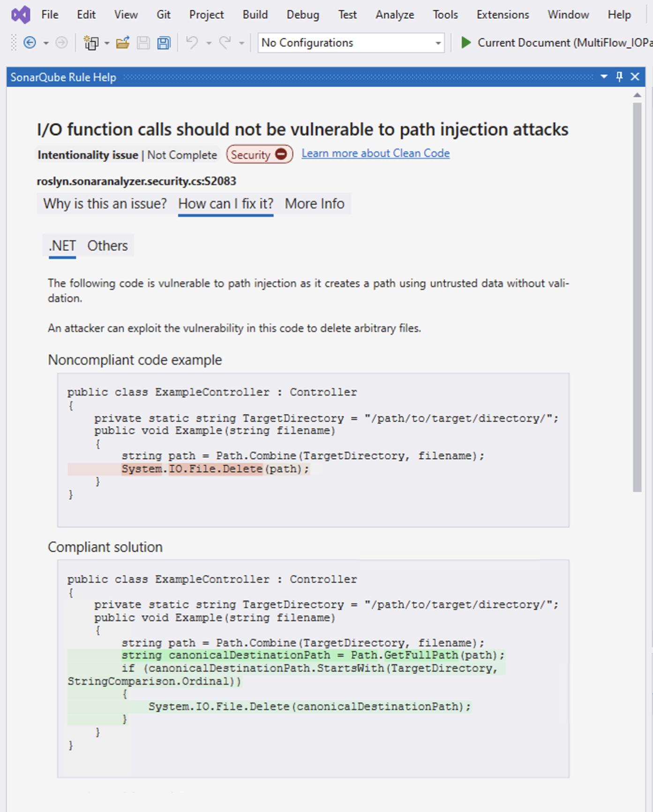The width and height of the screenshot is (653, 812).
Task: Open the undo history dropdown arrow
Action: pos(209,44)
